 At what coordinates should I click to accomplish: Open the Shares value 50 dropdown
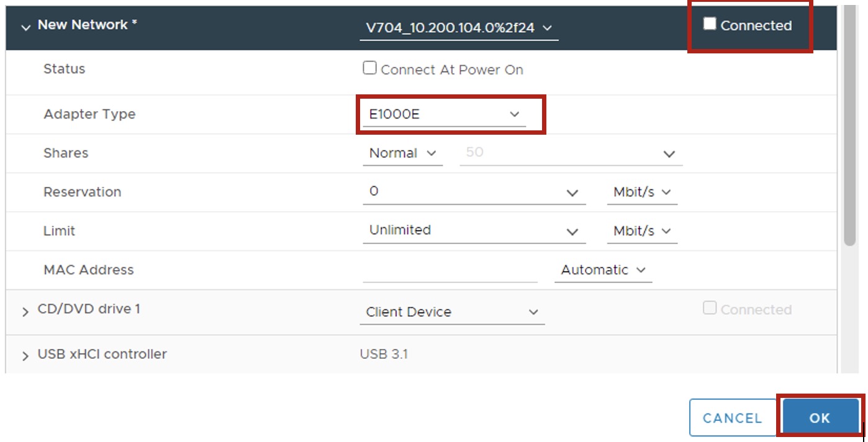coord(668,154)
